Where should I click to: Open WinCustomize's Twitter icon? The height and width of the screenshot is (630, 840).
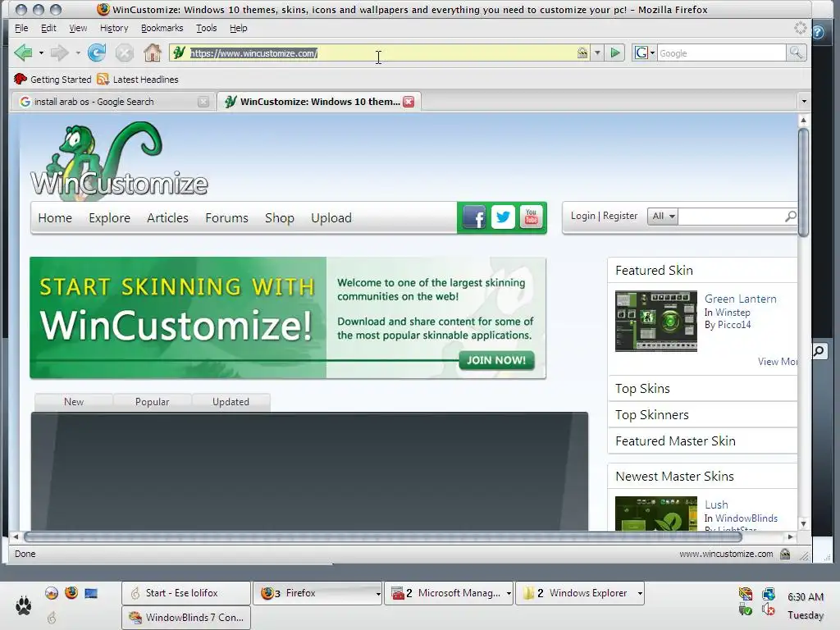(503, 217)
